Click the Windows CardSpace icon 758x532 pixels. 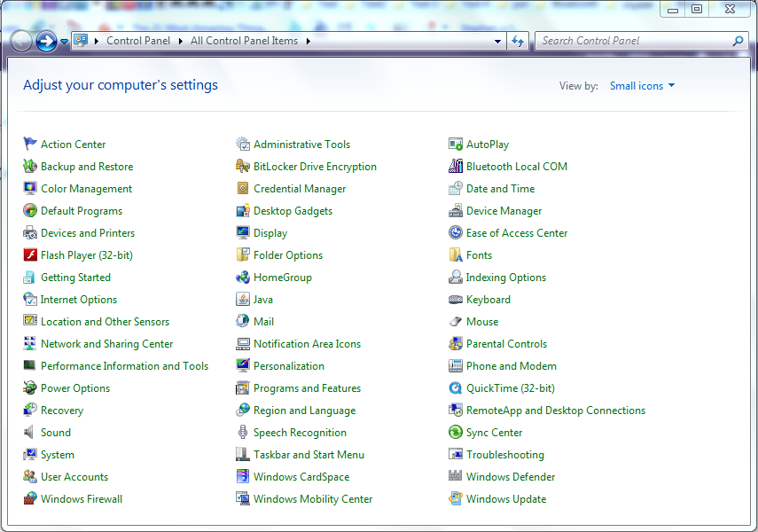(x=243, y=476)
